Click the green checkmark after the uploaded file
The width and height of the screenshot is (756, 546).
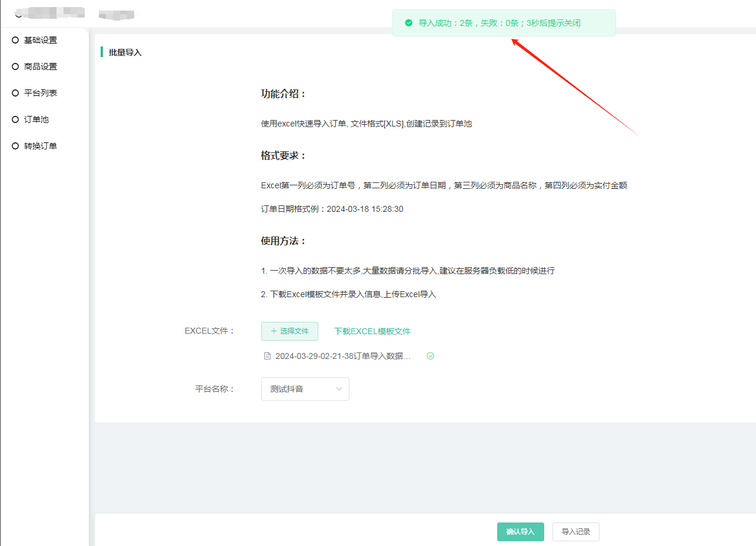pos(430,356)
